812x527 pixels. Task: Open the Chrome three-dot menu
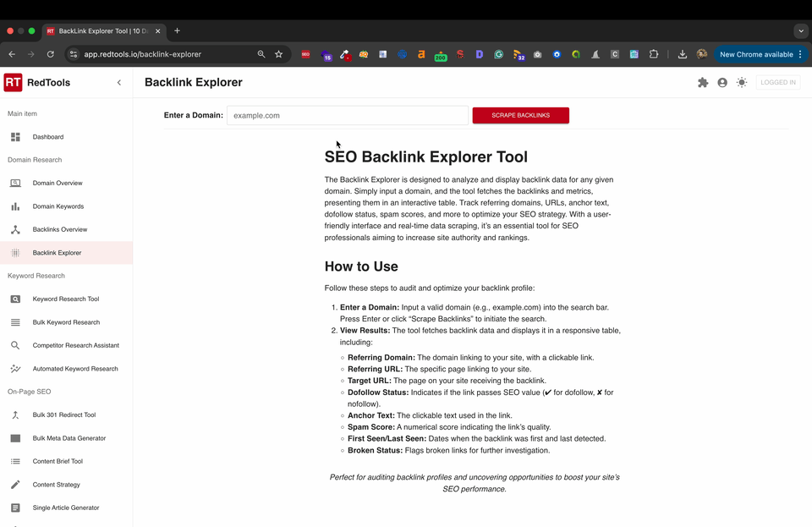pos(801,54)
